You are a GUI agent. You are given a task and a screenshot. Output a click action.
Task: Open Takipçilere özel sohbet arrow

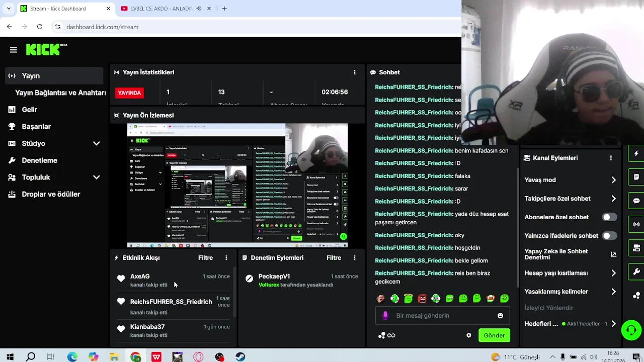pos(614,199)
